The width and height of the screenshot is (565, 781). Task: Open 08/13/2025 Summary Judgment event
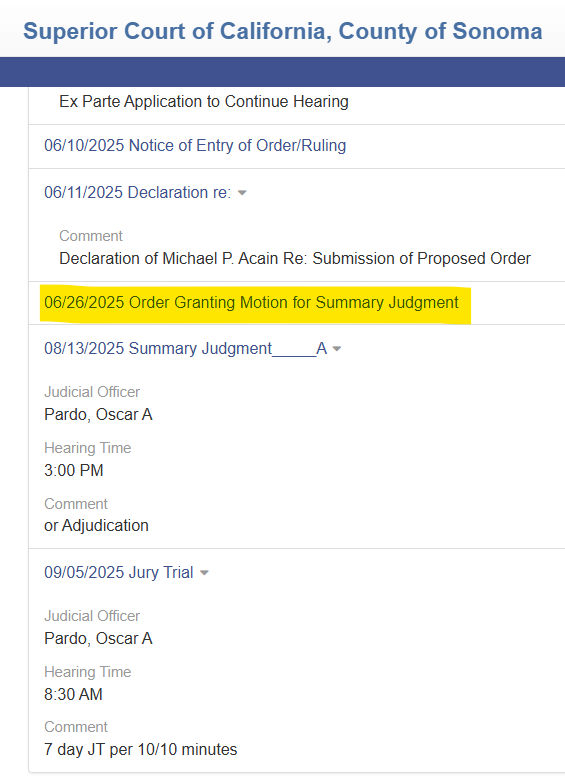pos(185,348)
